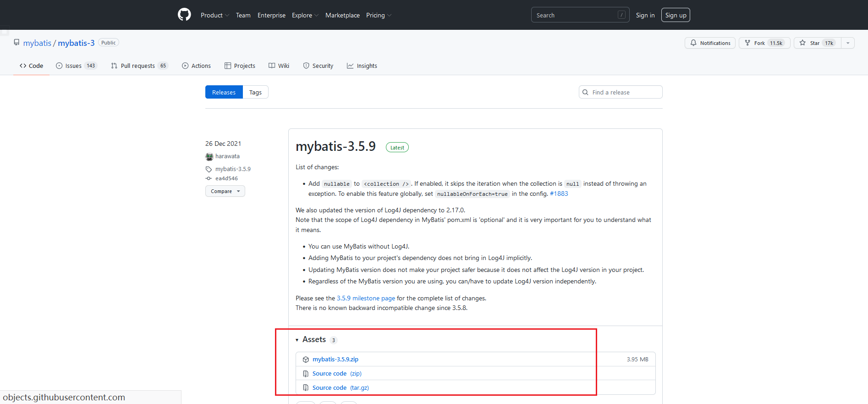Download mybatis-3.5.9.zip asset
This screenshot has height=404, width=868.
(x=335, y=359)
